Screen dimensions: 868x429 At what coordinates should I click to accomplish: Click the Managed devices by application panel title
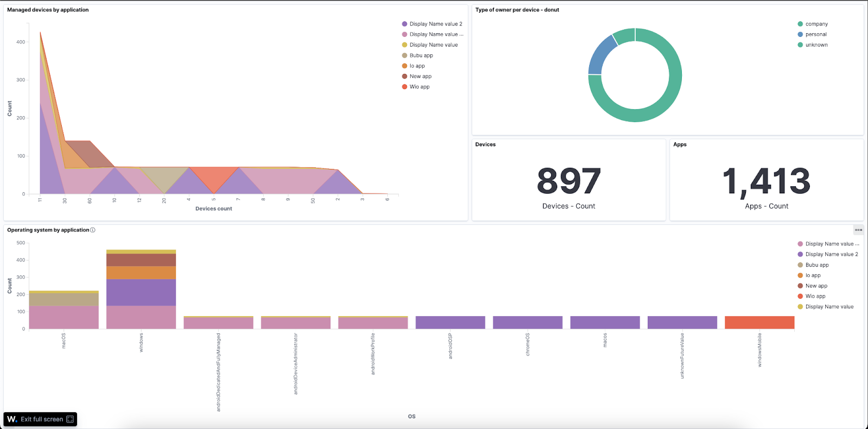click(48, 10)
